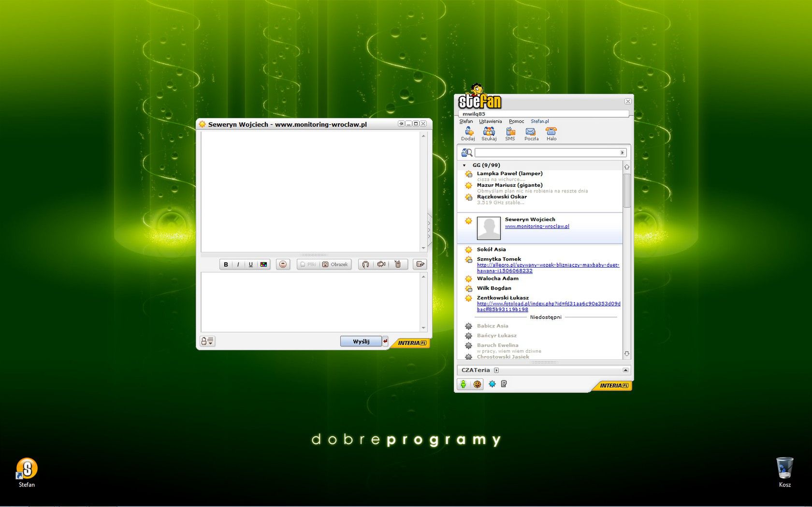This screenshot has width=812, height=507.
Task: Toggle enter-to-send red arrow button
Action: tap(385, 342)
